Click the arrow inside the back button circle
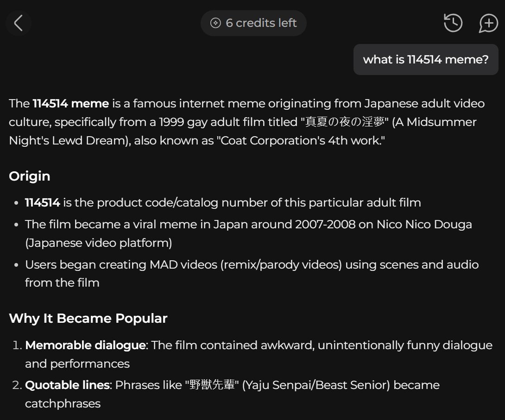The width and height of the screenshot is (505, 420). (x=18, y=23)
